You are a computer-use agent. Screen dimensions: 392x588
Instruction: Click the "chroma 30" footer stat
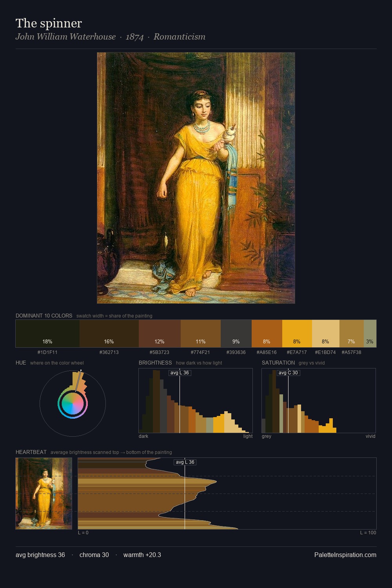[94, 555]
